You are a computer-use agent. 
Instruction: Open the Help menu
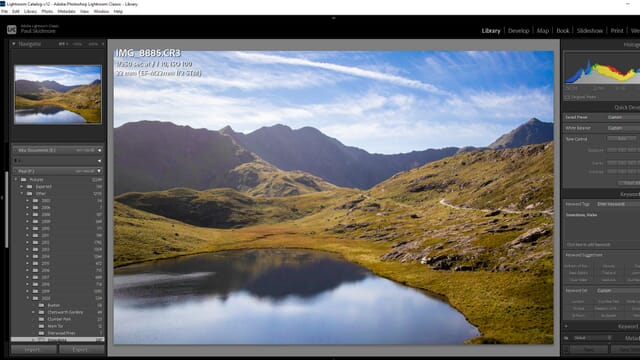(x=118, y=11)
